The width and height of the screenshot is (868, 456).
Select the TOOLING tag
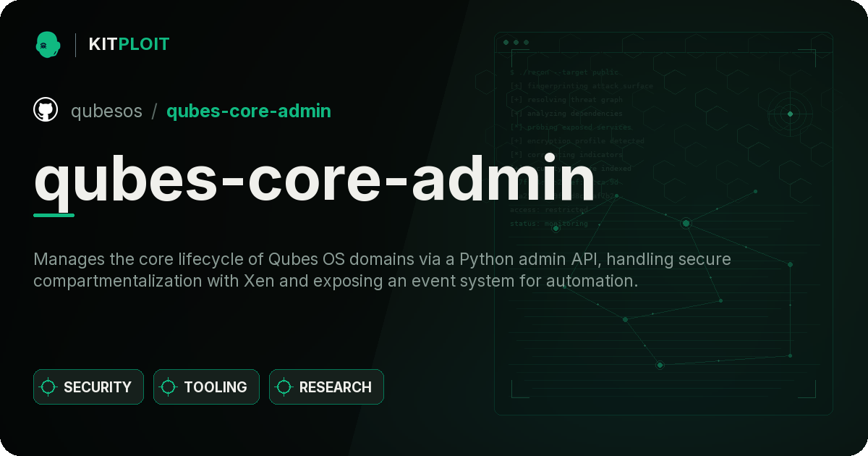206,387
